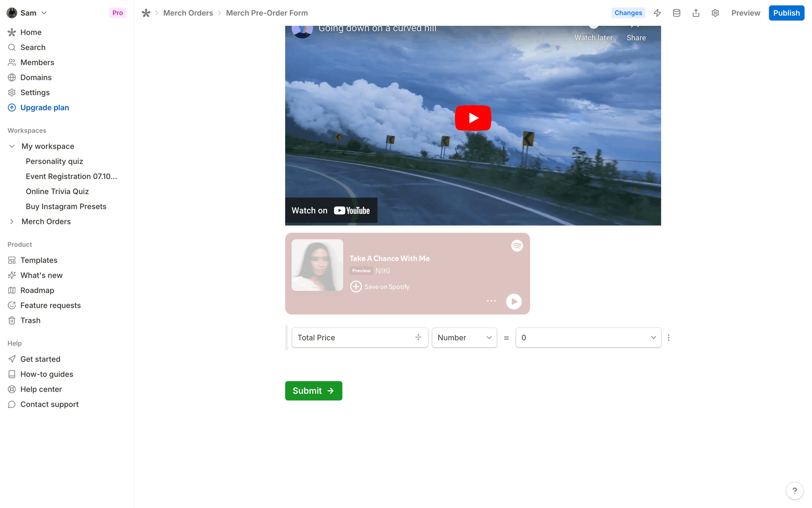
Task: Play the YouTube video
Action: (473, 118)
